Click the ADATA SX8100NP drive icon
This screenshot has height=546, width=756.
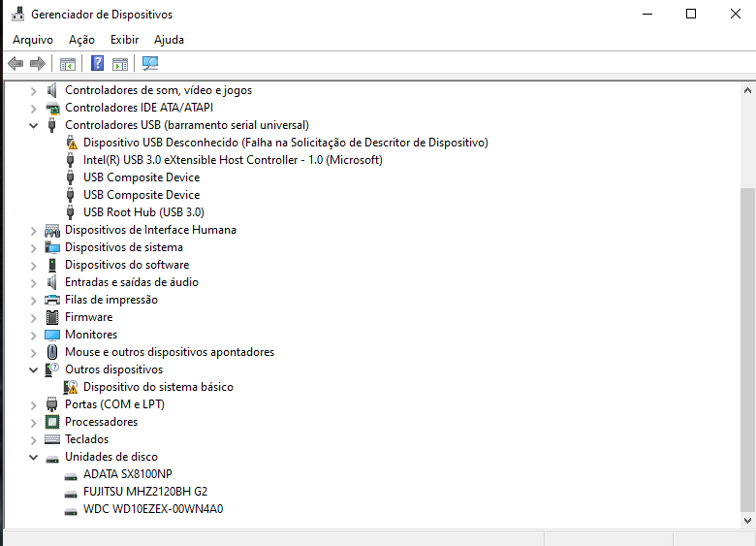71,476
